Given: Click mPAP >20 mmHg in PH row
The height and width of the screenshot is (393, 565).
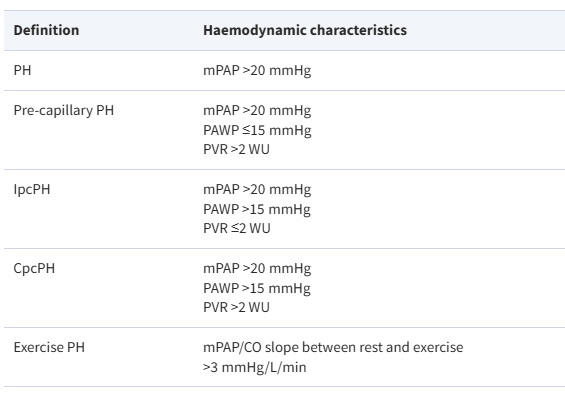Looking at the screenshot, I should (257, 70).
